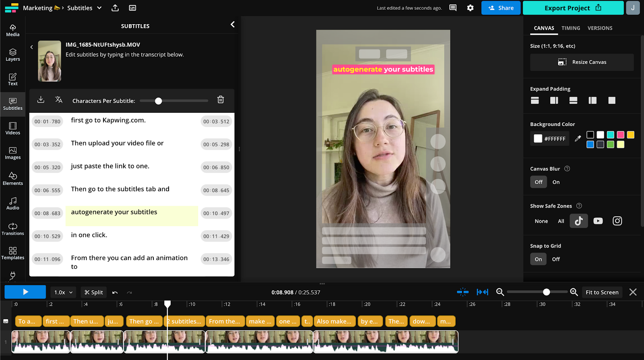Select the TikTok safe zone icon
The image size is (644, 360).
tap(578, 221)
